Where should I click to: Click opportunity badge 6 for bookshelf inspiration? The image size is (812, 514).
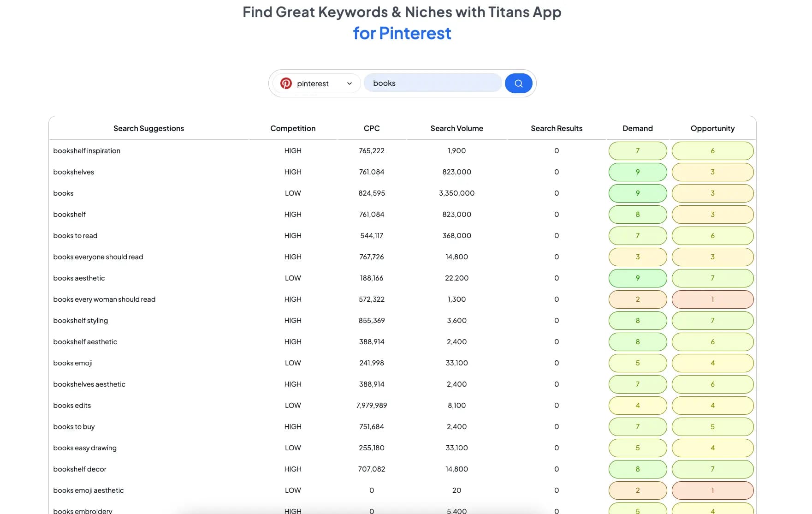[712, 151]
